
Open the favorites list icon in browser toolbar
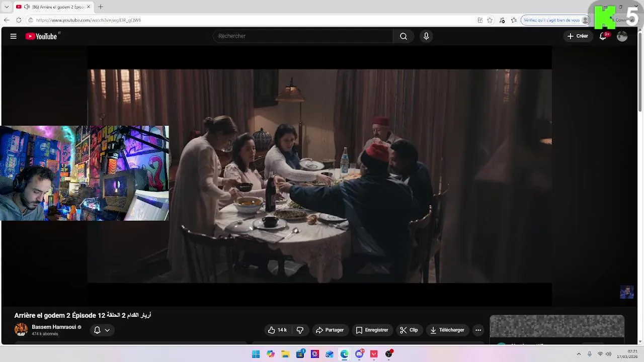click(x=514, y=20)
